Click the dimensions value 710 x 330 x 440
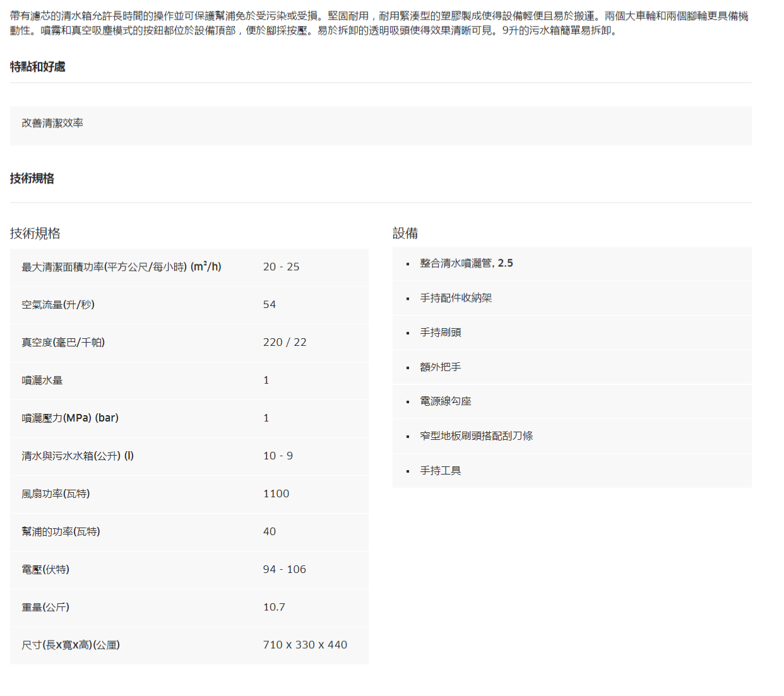784x696 pixels. 305,645
